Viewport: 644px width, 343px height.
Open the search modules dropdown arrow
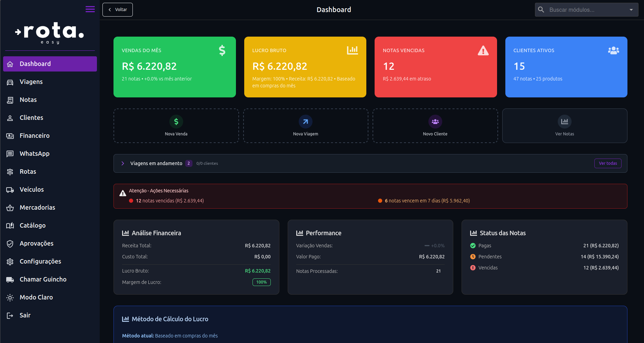(632, 9)
